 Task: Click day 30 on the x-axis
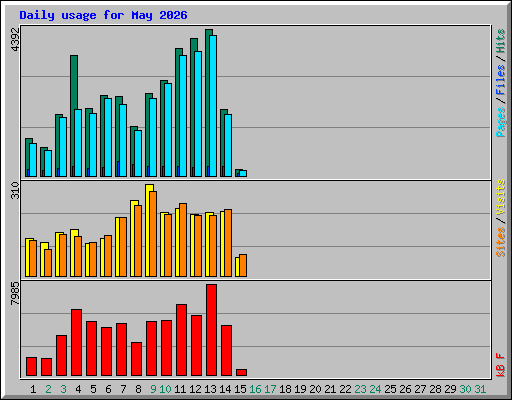(465, 389)
